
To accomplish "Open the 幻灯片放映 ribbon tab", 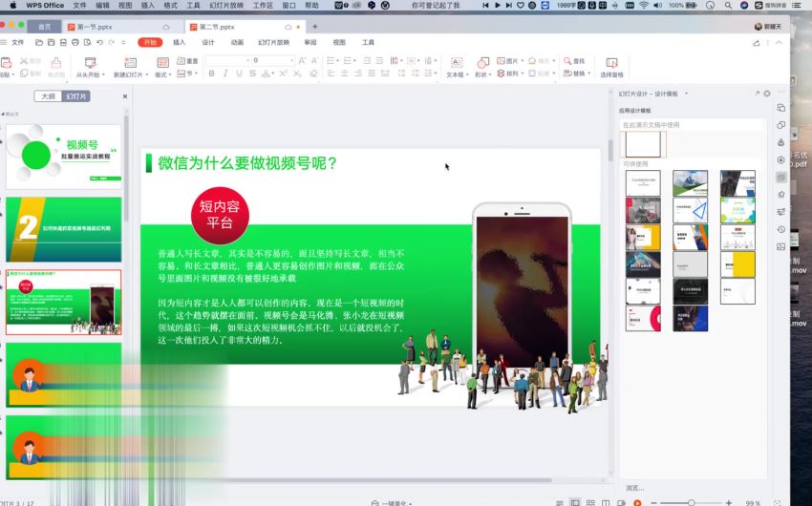I will click(x=273, y=42).
